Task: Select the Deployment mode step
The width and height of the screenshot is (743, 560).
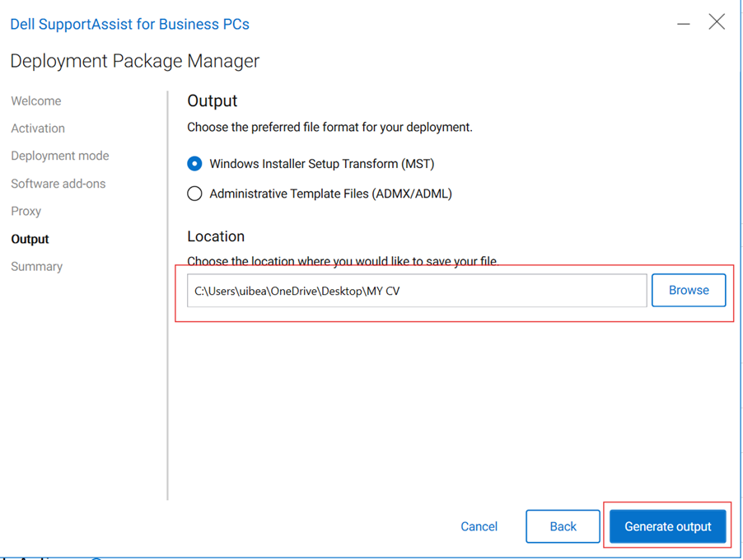Action: [x=59, y=156]
